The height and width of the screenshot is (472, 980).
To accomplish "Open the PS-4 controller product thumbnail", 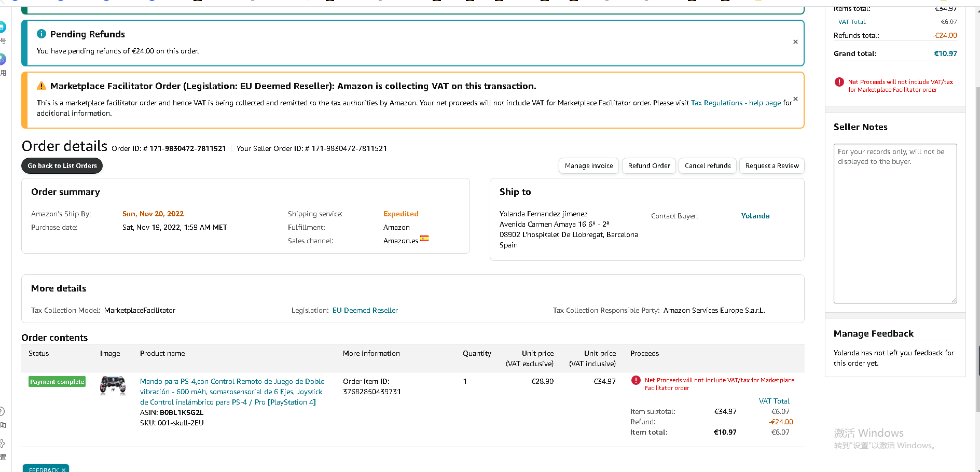I will (113, 386).
